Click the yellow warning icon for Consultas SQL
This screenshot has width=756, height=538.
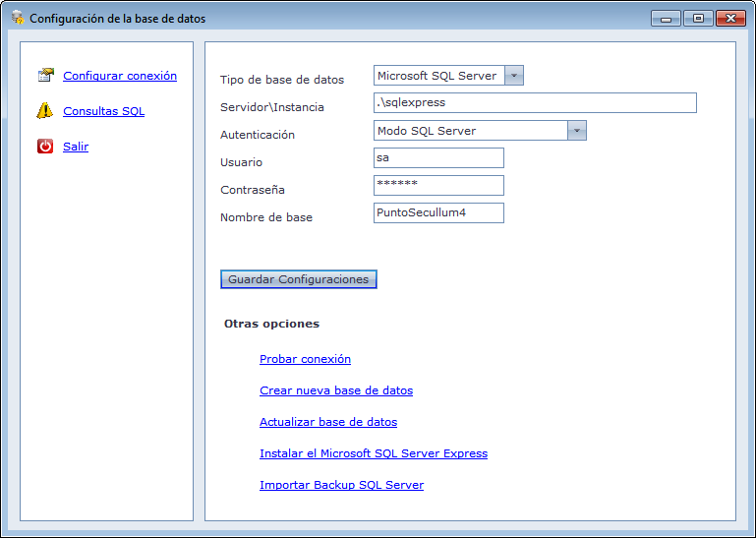click(x=45, y=111)
